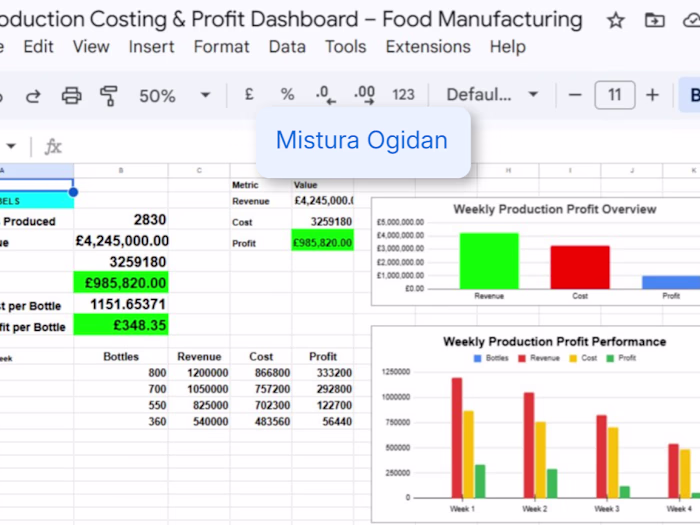Open the Data menu
This screenshot has width=700, height=525.
click(x=287, y=46)
